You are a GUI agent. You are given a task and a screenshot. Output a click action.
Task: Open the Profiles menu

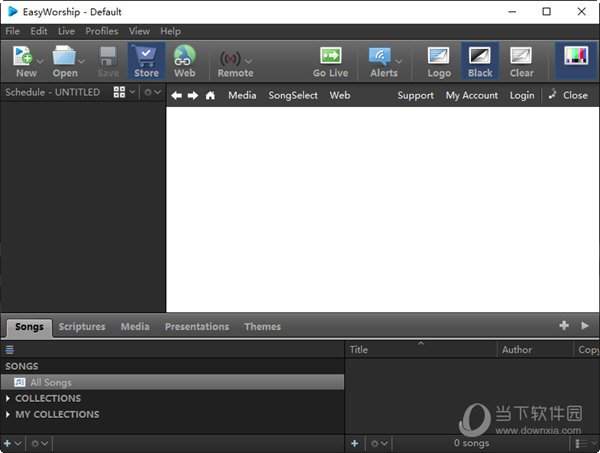[102, 31]
